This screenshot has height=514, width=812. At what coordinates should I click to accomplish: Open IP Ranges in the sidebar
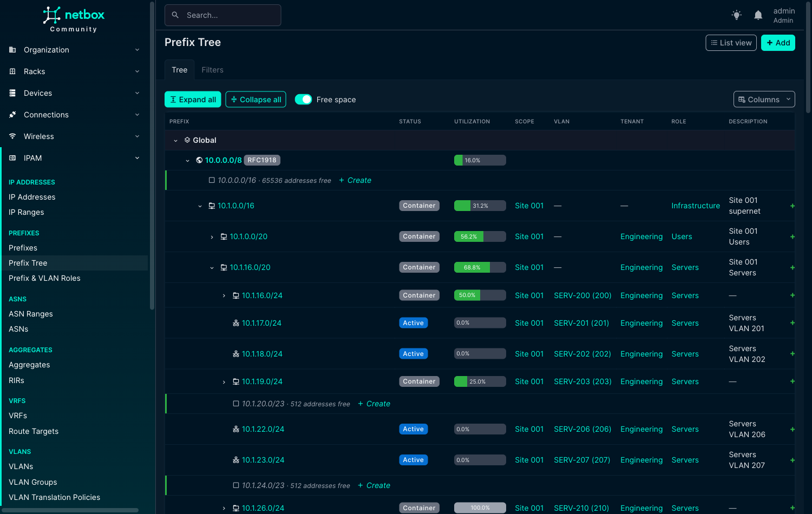point(26,212)
